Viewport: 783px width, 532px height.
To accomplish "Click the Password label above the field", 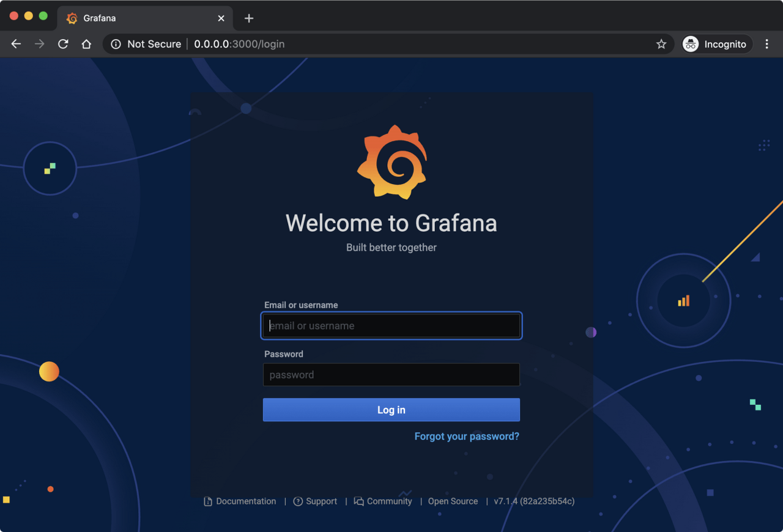I will point(284,354).
